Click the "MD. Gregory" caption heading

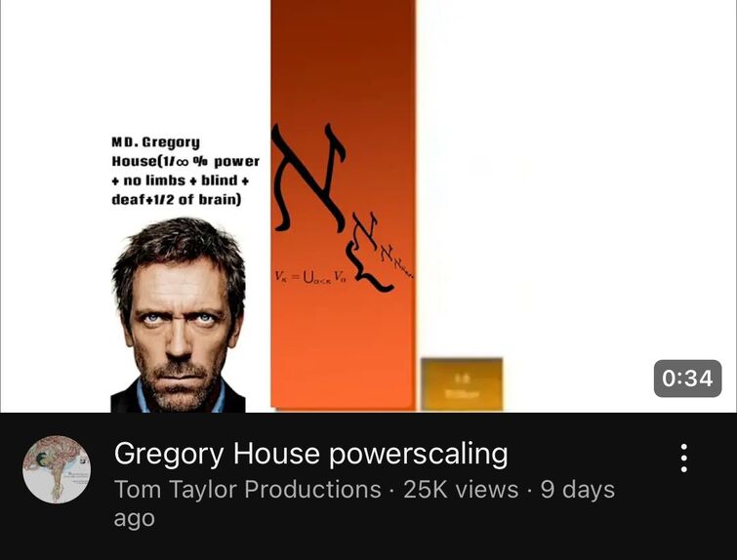point(155,141)
